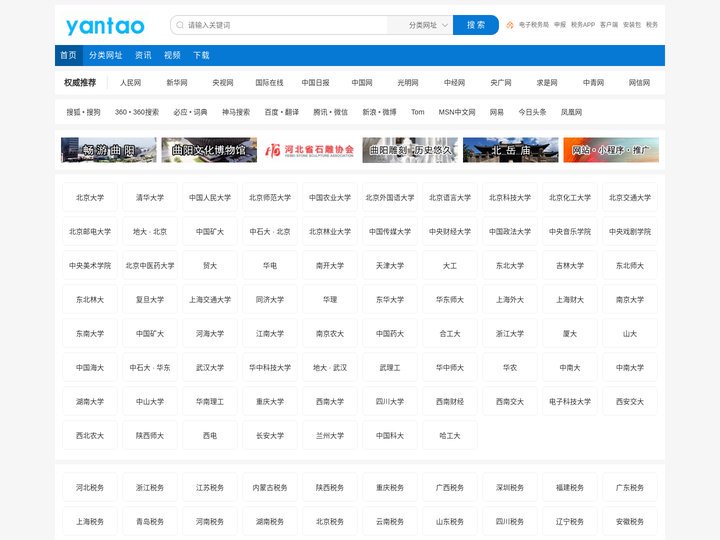Viewport: 720px width, 540px height.
Task: Select the 首页 navigation tab
Action: click(68, 55)
